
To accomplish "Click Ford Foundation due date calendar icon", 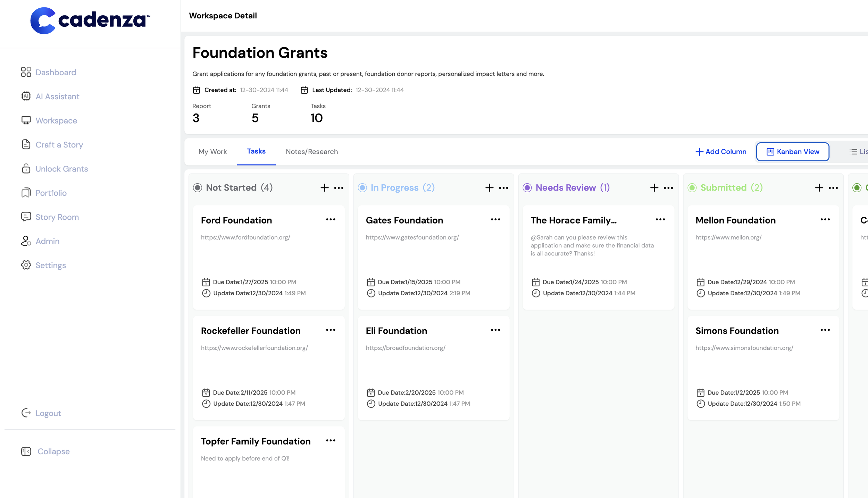I will point(206,282).
